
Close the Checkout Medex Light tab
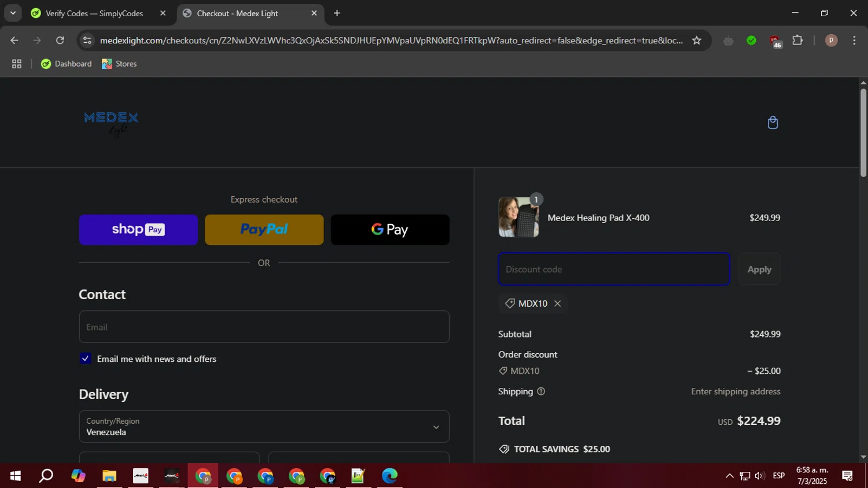[x=314, y=13]
